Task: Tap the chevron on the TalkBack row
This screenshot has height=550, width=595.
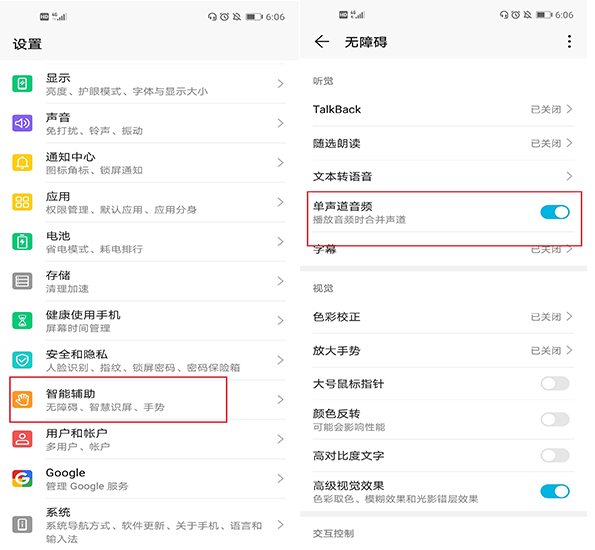Action: tap(569, 109)
